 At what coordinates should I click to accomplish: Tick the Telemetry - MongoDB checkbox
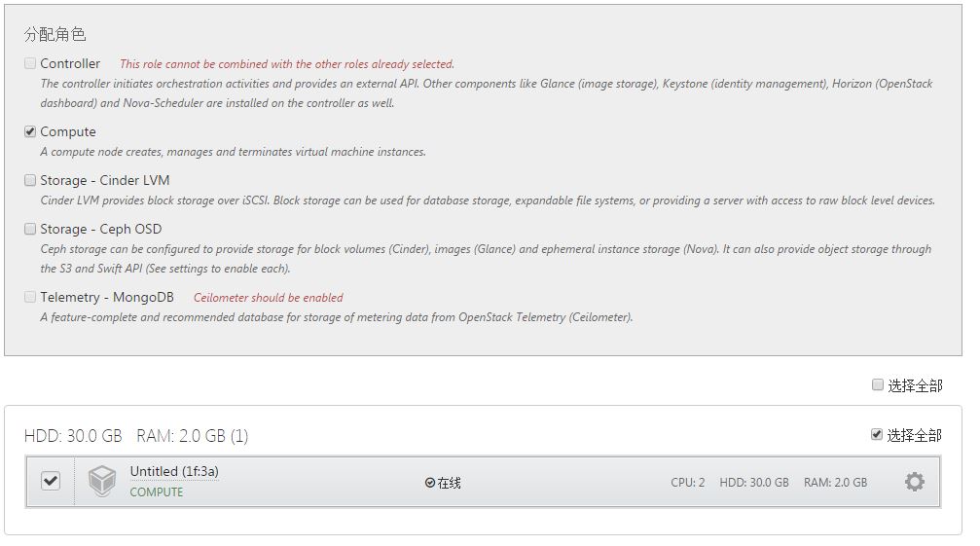click(30, 297)
